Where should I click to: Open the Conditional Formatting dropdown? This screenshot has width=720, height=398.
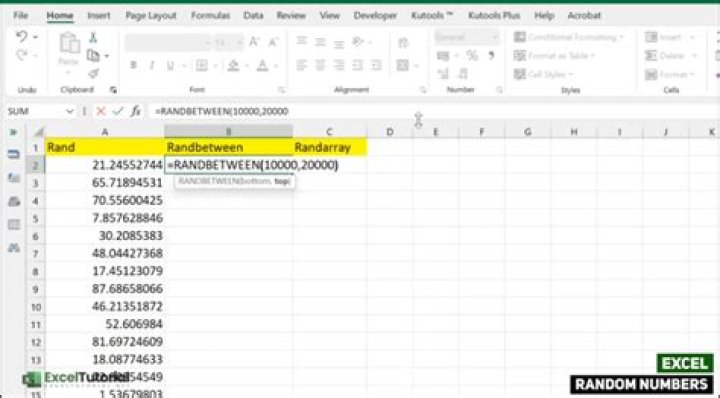569,37
